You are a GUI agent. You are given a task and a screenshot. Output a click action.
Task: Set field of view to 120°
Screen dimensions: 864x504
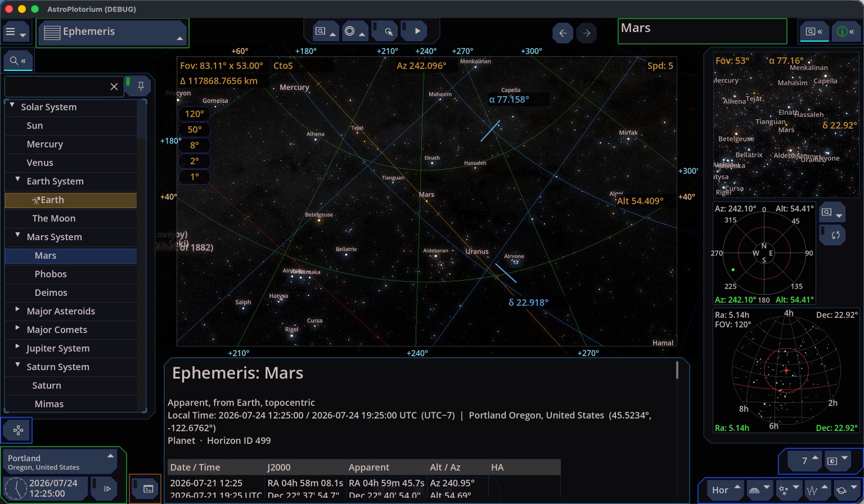(194, 114)
